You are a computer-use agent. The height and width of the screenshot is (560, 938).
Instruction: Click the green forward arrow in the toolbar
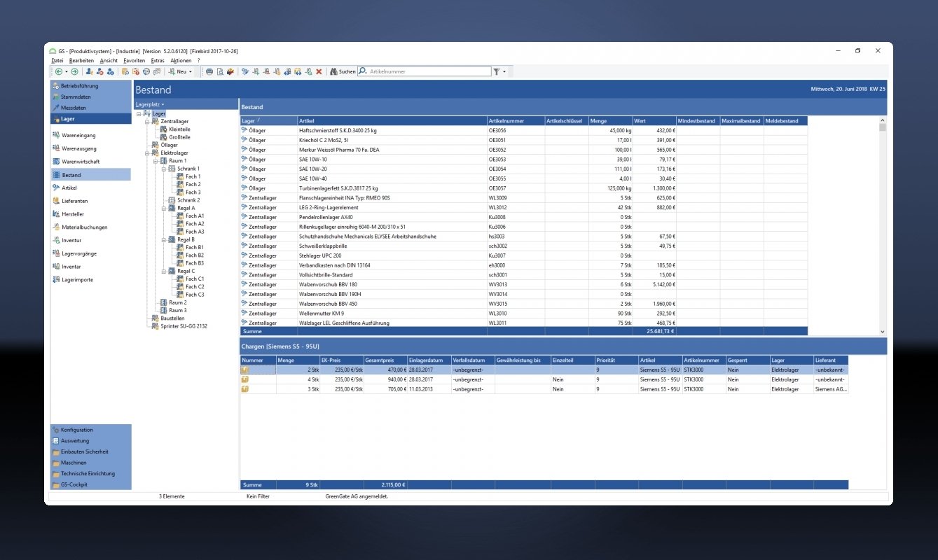(x=74, y=71)
